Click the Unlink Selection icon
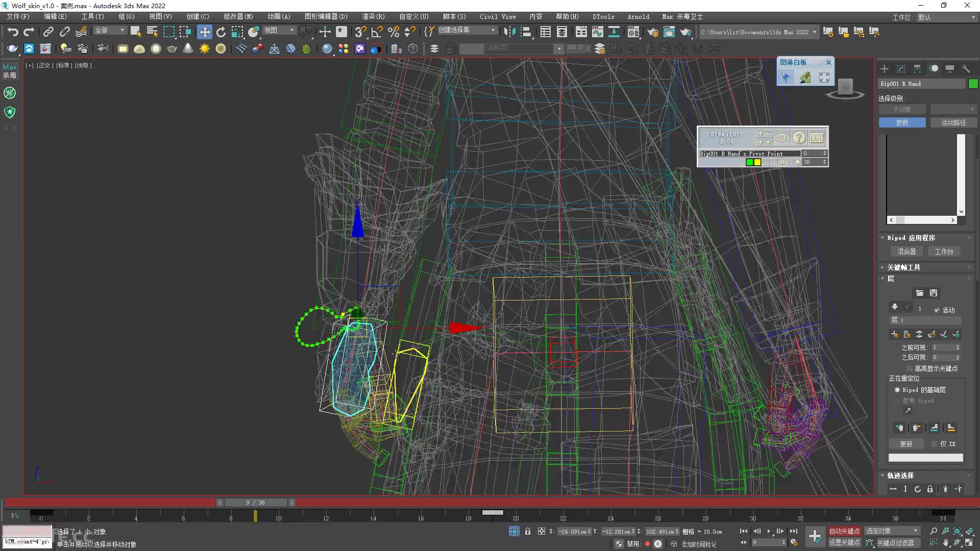Viewport: 980px width, 551px height. click(x=64, y=32)
